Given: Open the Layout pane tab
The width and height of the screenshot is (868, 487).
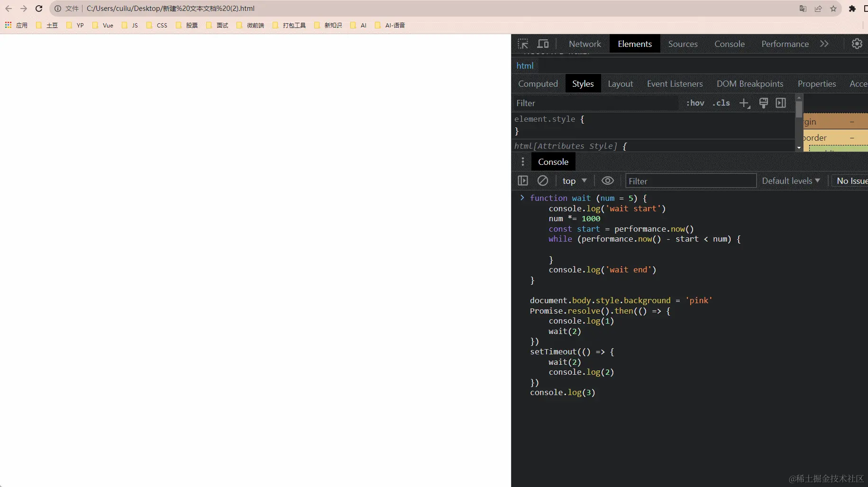Looking at the screenshot, I should (620, 83).
